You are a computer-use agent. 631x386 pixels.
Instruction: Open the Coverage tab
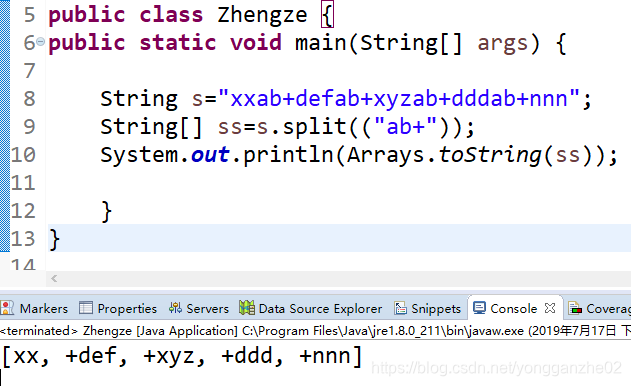[x=608, y=309]
